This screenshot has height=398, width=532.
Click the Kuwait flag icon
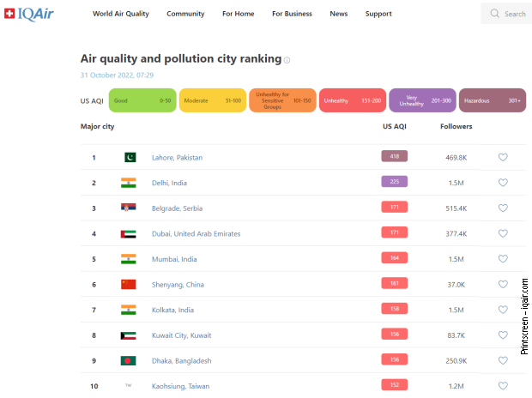coord(128,335)
